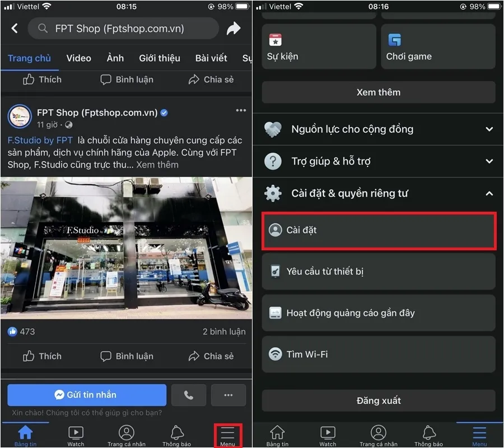This screenshot has width=504, height=448.
Task: Expand the Trợ giúp & hỗ trợ section
Action: click(x=379, y=161)
